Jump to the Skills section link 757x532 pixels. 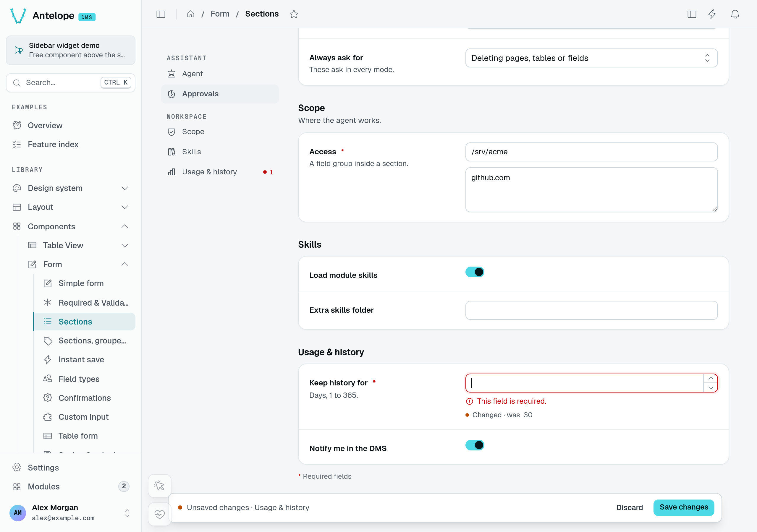click(220, 152)
